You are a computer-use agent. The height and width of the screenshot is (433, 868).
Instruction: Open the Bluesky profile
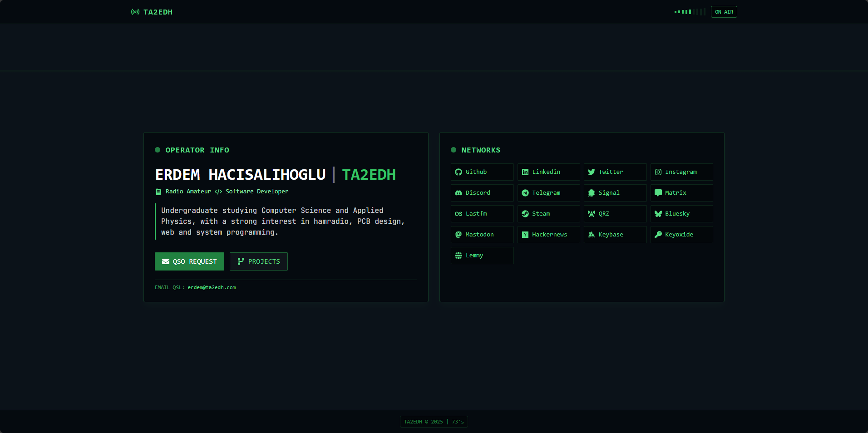coord(681,214)
